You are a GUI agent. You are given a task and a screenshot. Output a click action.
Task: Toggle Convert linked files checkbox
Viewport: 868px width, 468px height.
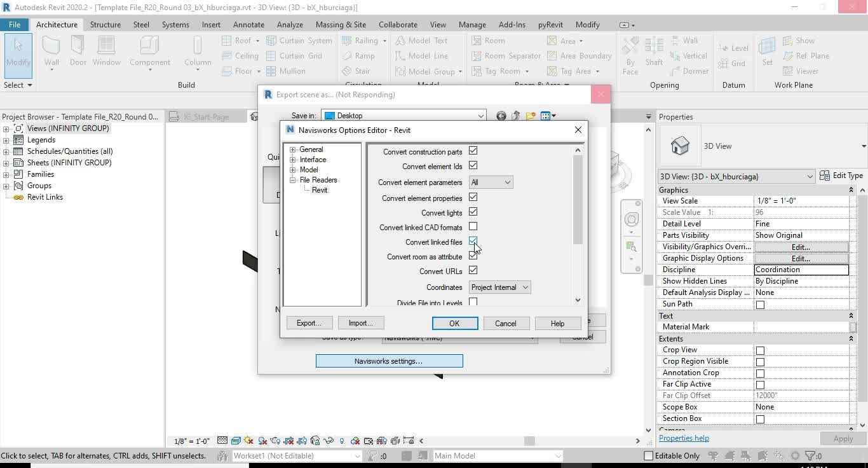tap(473, 241)
